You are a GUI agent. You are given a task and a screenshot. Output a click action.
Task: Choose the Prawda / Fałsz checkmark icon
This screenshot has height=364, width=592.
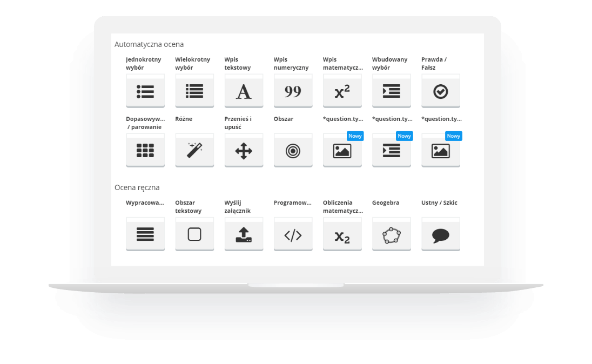click(x=440, y=91)
